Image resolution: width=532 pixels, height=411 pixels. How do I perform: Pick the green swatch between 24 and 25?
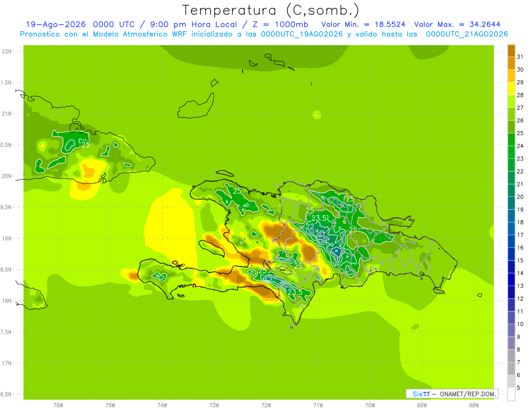pos(511,139)
